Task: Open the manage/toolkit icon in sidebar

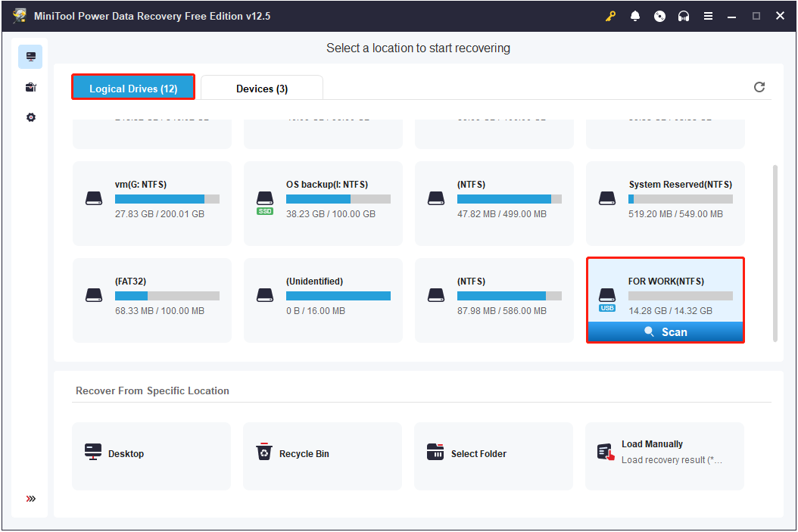Action: pyautogui.click(x=30, y=86)
